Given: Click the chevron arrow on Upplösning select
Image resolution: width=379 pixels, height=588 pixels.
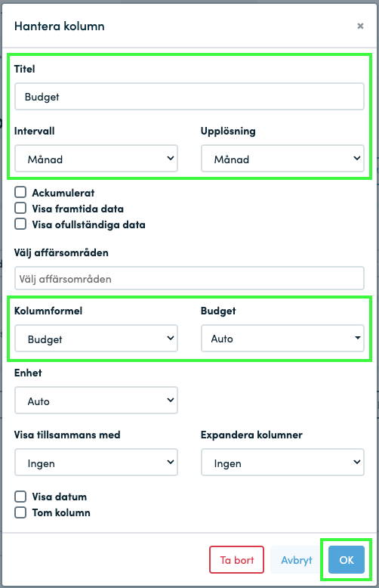Looking at the screenshot, I should [356, 158].
